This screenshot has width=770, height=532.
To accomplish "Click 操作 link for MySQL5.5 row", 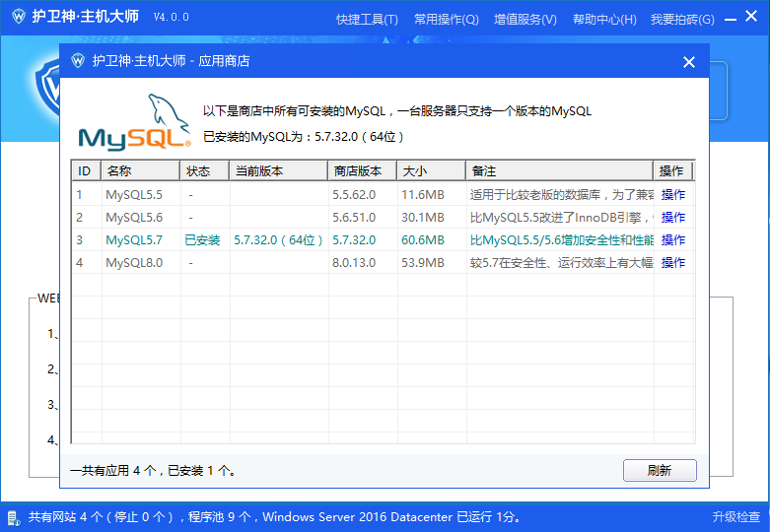I will click(x=672, y=195).
